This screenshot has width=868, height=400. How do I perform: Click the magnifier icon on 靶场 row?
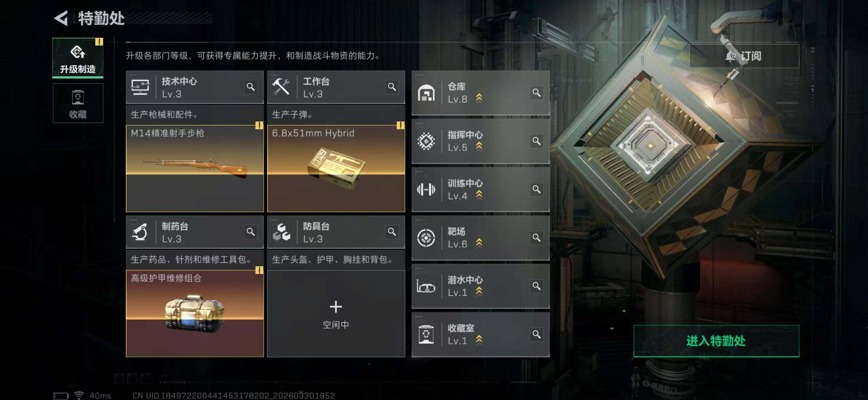pos(537,237)
